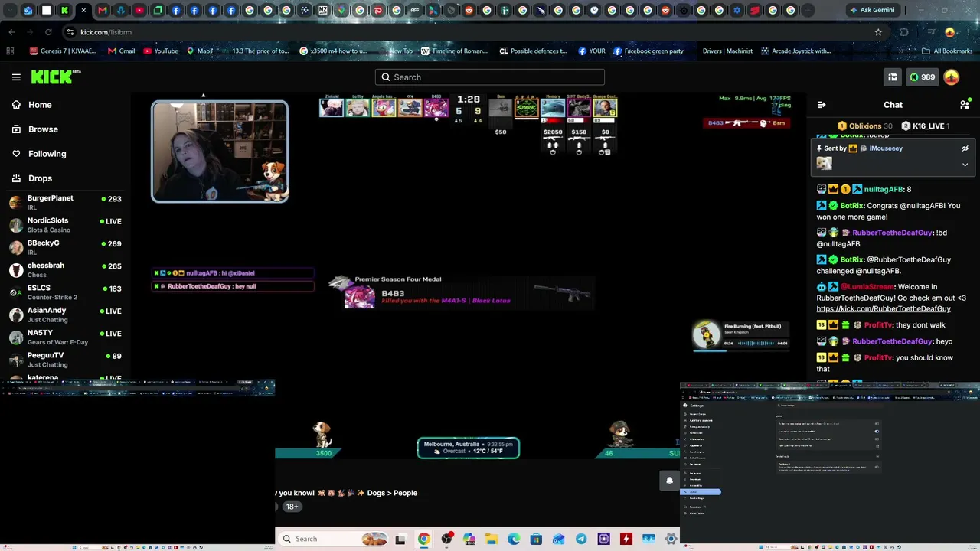Open the Timeline of Roman bookmark

454,51
